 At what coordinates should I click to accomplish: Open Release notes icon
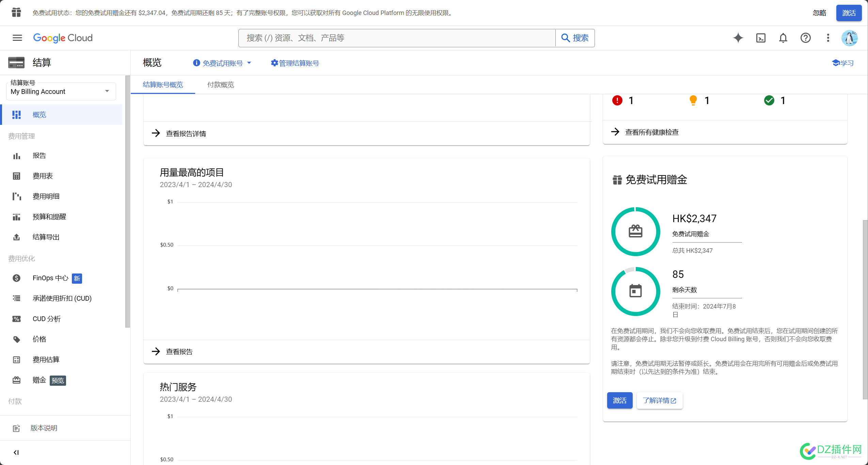[16, 428]
